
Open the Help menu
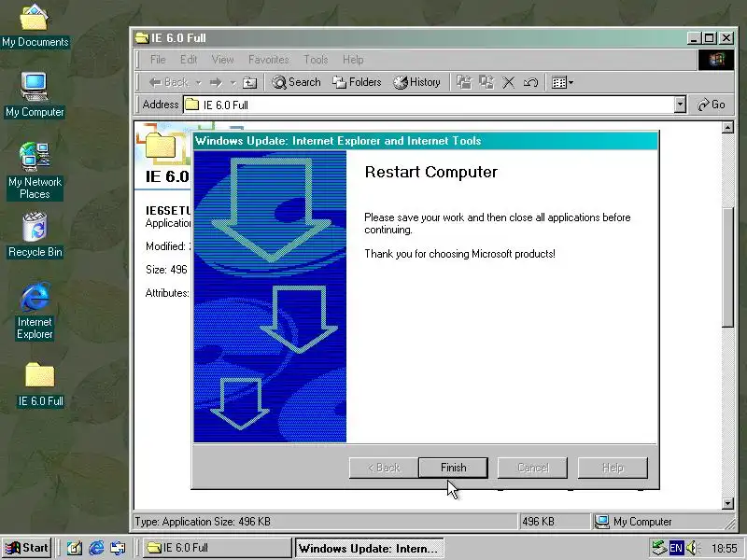(x=353, y=60)
